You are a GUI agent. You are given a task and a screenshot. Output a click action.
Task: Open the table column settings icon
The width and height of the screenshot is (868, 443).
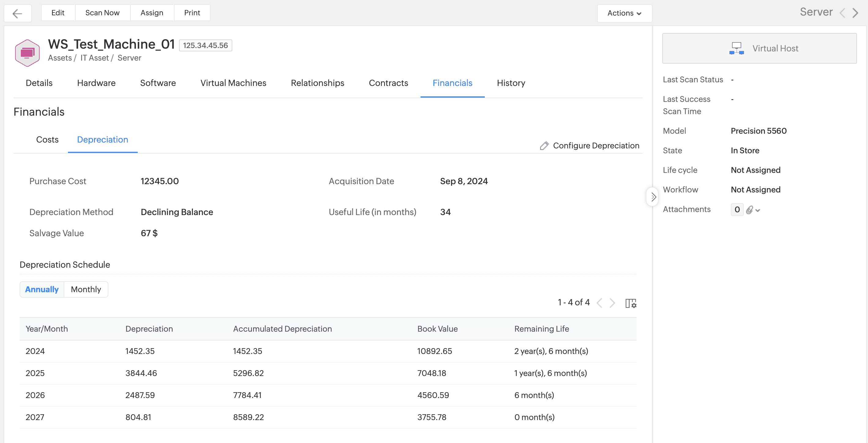[x=630, y=303]
